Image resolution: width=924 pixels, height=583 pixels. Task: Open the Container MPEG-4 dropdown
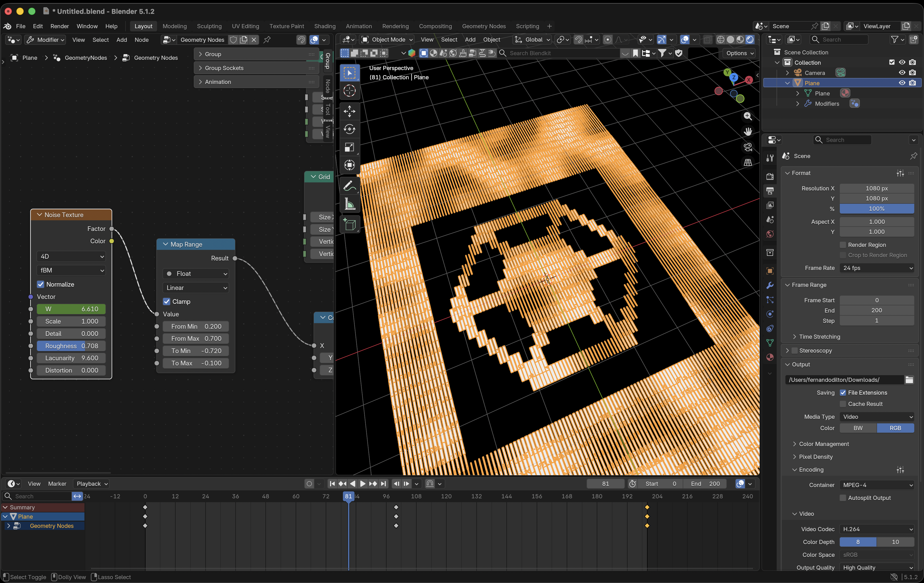877,485
